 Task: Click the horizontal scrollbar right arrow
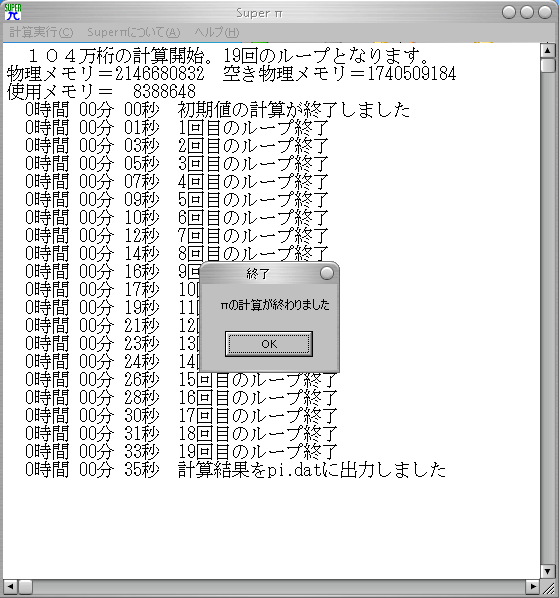click(x=532, y=586)
